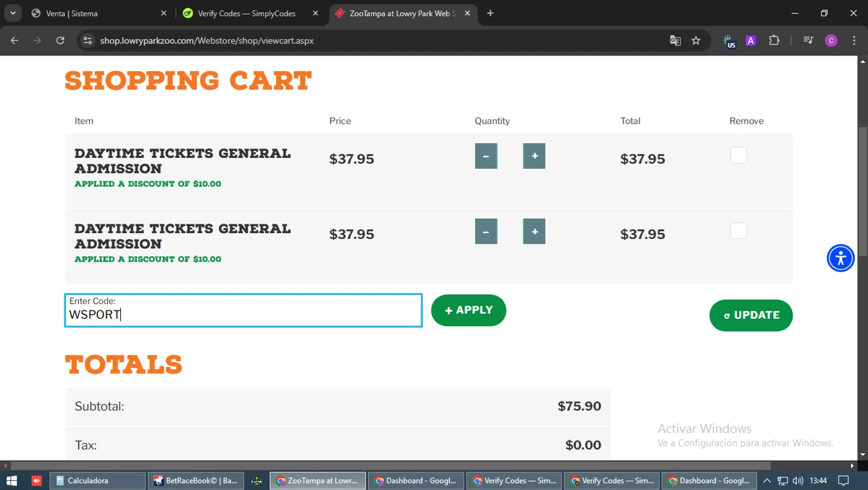This screenshot has height=490, width=868.
Task: Increase quantity of second Daytime Tickets item
Action: [534, 231]
